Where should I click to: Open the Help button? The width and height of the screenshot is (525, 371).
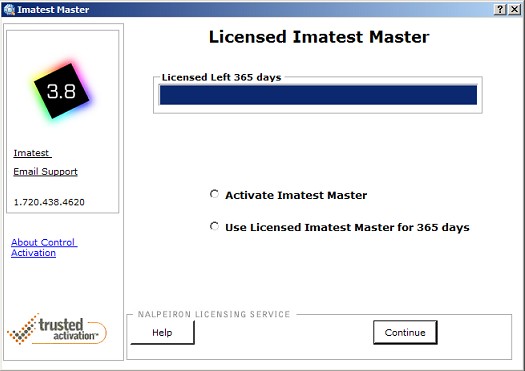click(x=162, y=332)
